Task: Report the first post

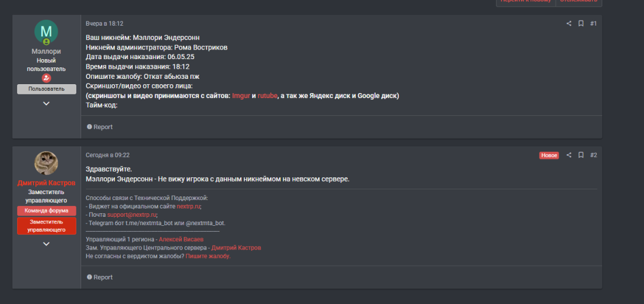Action: (100, 127)
